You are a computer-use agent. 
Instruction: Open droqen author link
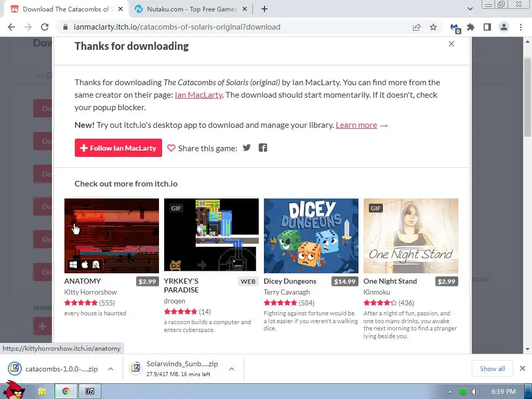pos(175,301)
